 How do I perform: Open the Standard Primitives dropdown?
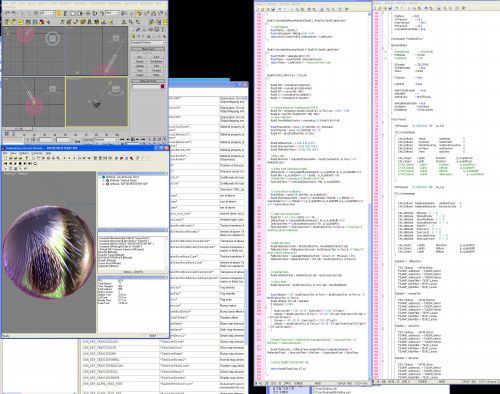[x=148, y=43]
